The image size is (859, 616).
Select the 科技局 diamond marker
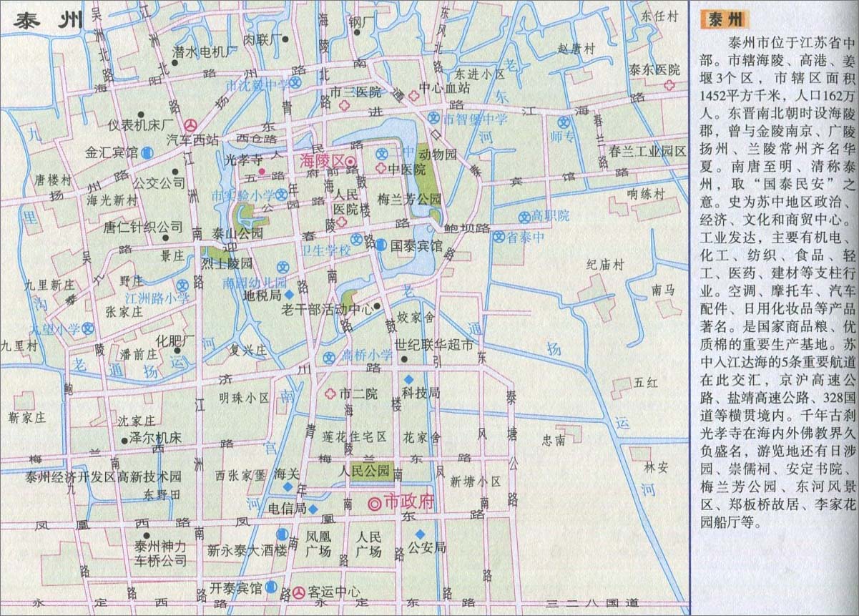pos(408,379)
